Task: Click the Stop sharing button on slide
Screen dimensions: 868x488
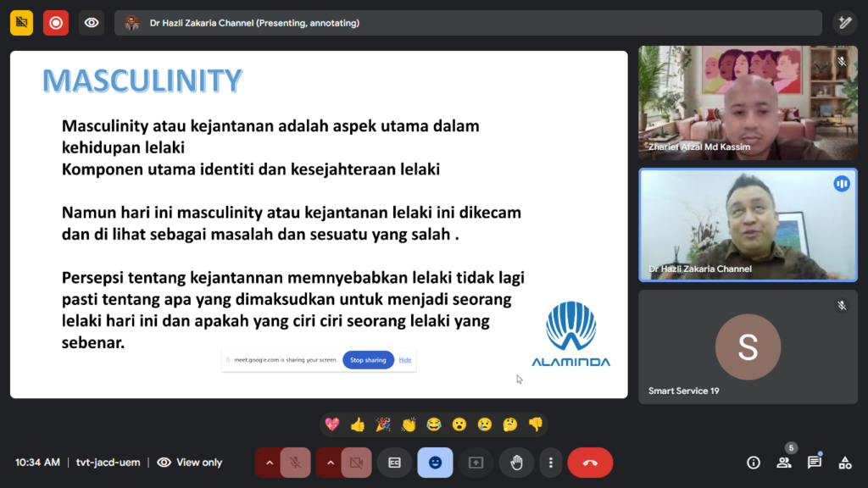Action: click(x=368, y=360)
